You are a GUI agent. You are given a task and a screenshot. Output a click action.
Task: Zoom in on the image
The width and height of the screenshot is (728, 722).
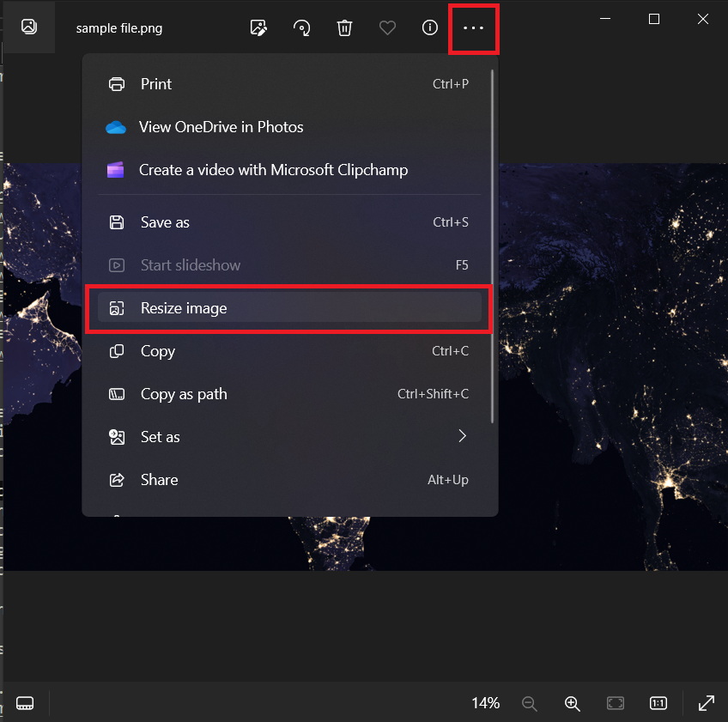tap(572, 703)
